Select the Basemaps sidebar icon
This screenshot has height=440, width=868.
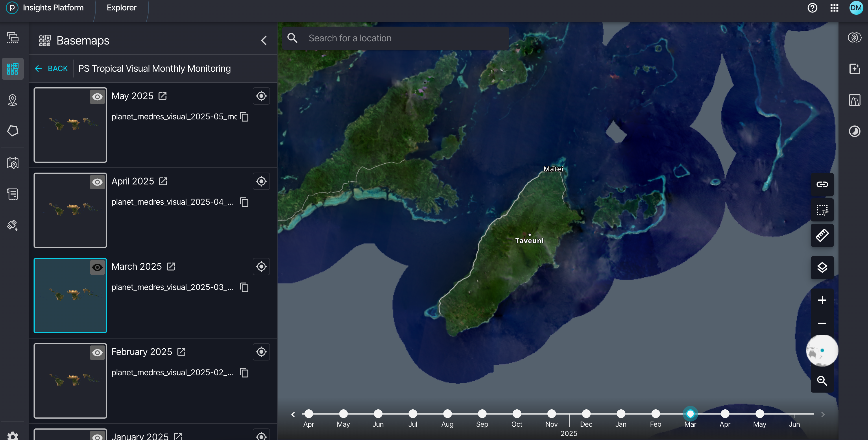(13, 69)
